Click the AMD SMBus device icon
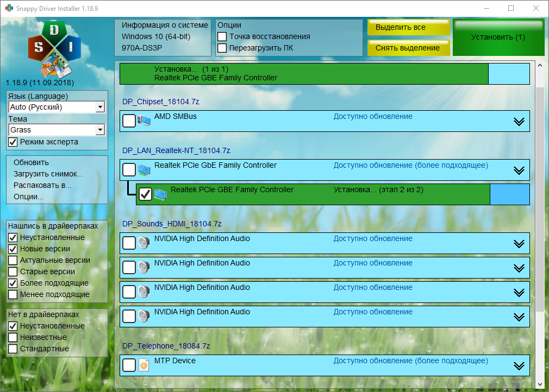This screenshot has height=392, width=549. (144, 121)
